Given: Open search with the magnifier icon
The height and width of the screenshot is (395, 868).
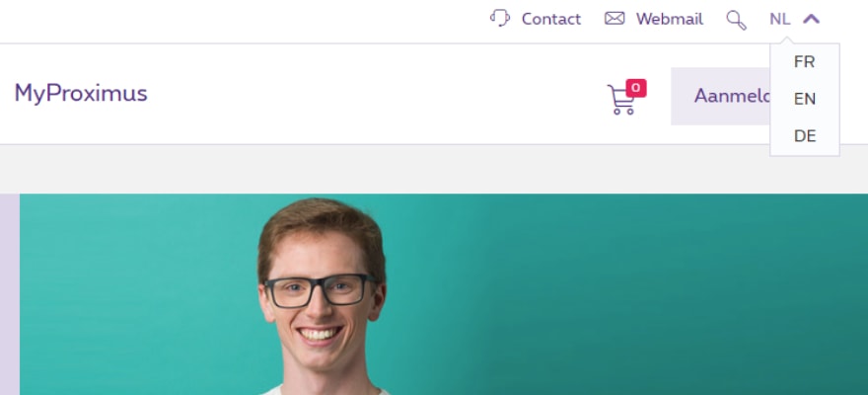Looking at the screenshot, I should click(x=736, y=20).
